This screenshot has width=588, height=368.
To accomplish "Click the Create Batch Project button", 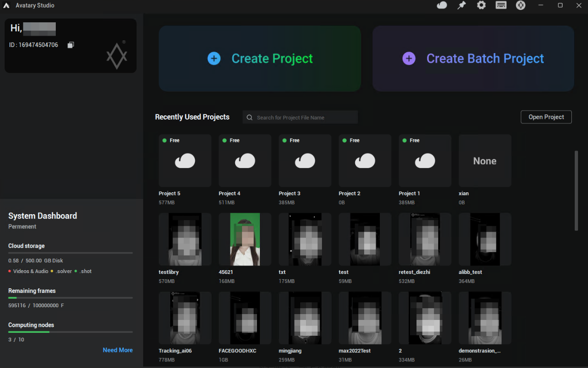I will (x=473, y=58).
